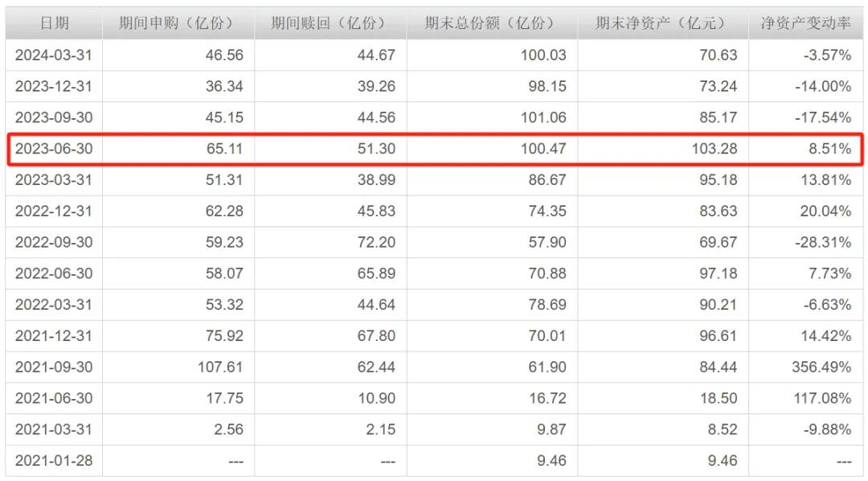The height and width of the screenshot is (481, 868).
Task: Click the 日期 column header
Action: click(x=54, y=23)
